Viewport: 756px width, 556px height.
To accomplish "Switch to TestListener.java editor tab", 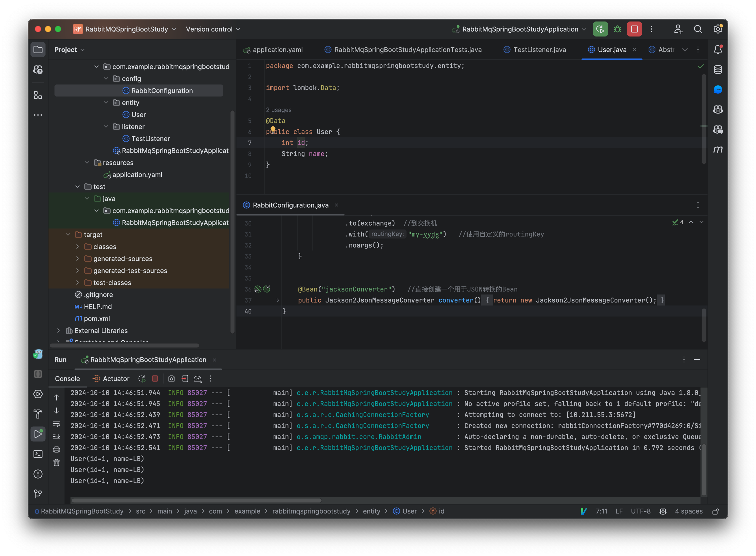I will click(539, 50).
